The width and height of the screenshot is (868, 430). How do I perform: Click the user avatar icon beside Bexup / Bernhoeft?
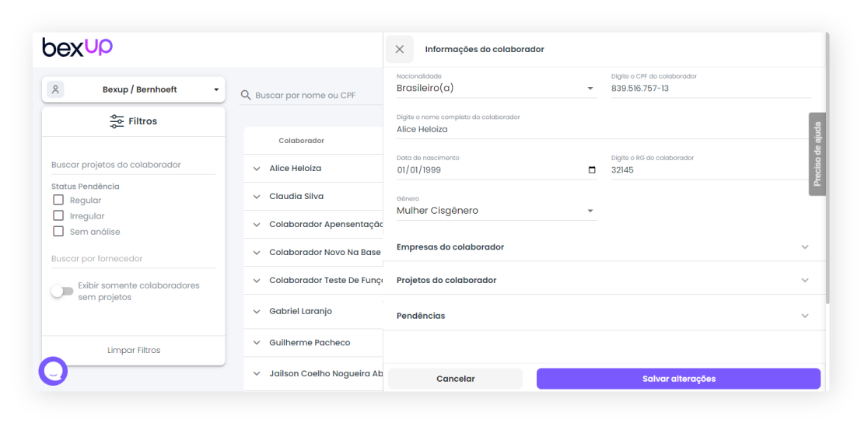(55, 89)
